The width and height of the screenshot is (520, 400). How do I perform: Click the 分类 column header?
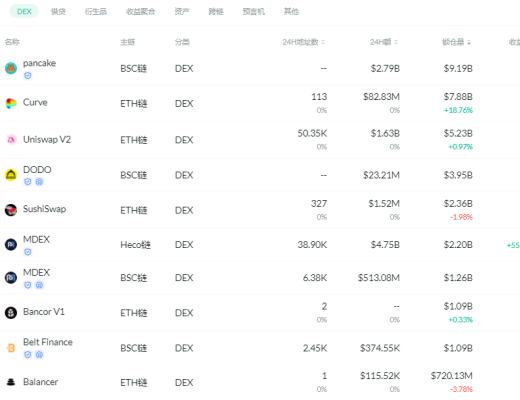[x=182, y=42]
